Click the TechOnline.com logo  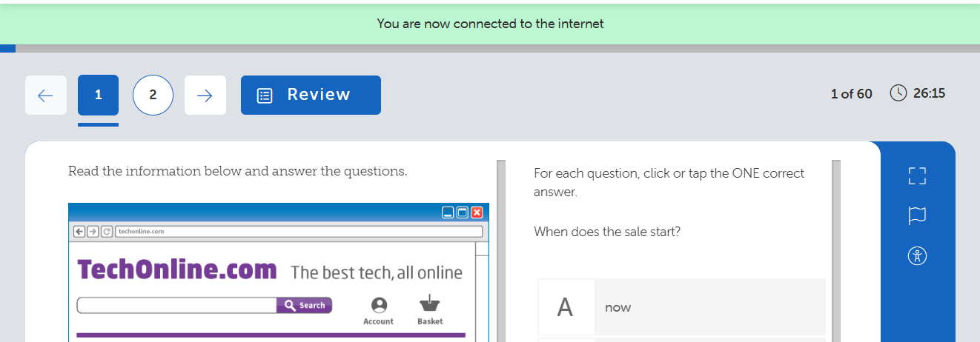[177, 270]
